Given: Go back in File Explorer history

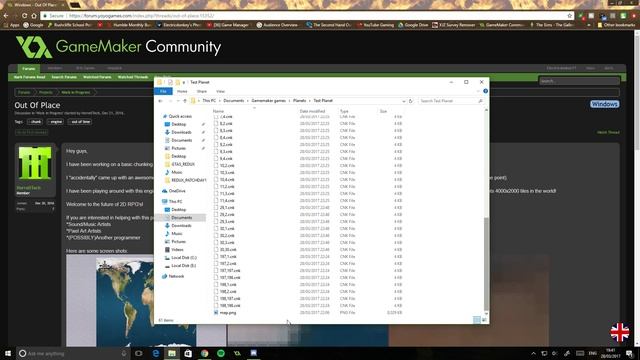Looking at the screenshot, I should click(160, 101).
